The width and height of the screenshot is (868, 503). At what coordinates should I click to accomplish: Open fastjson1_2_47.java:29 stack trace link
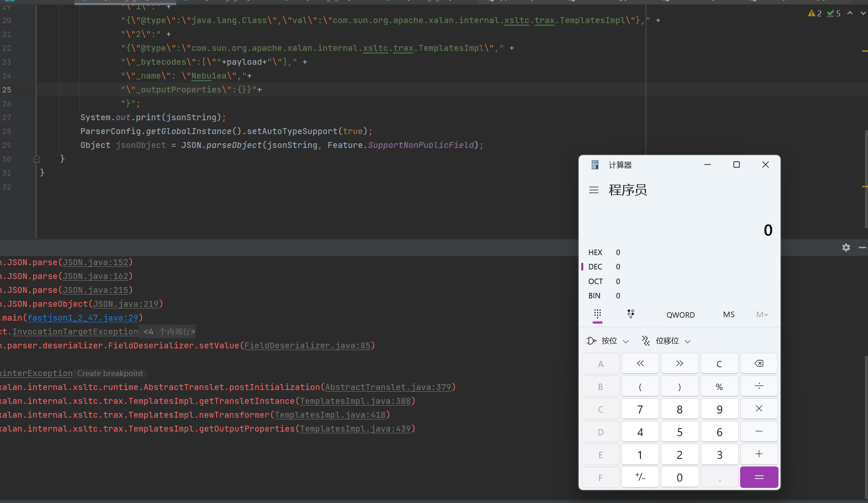coord(83,318)
